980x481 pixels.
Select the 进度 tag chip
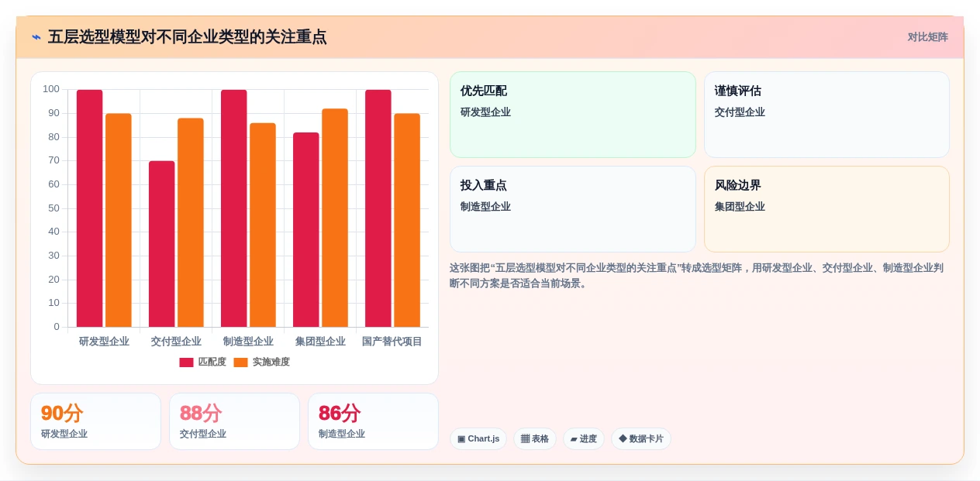[584, 439]
